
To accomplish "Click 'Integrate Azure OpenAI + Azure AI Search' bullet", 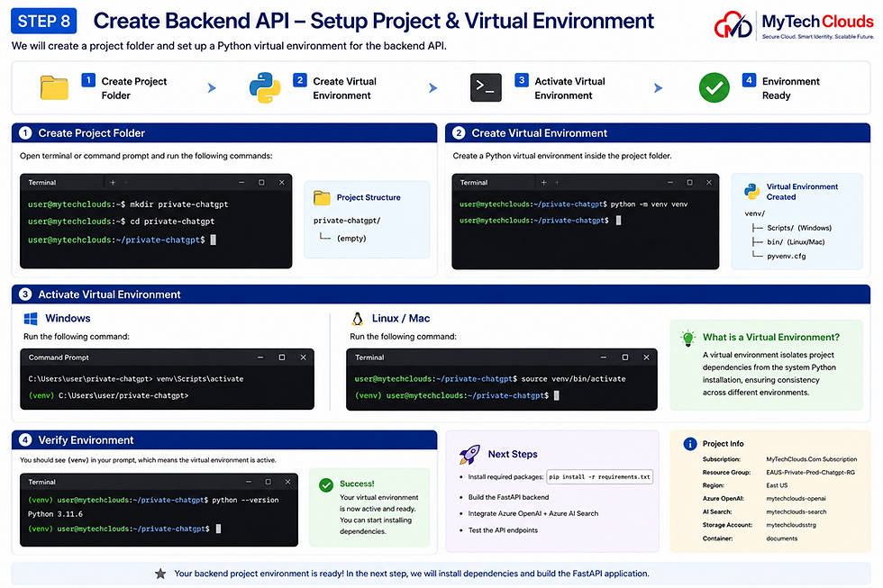I will click(x=533, y=513).
